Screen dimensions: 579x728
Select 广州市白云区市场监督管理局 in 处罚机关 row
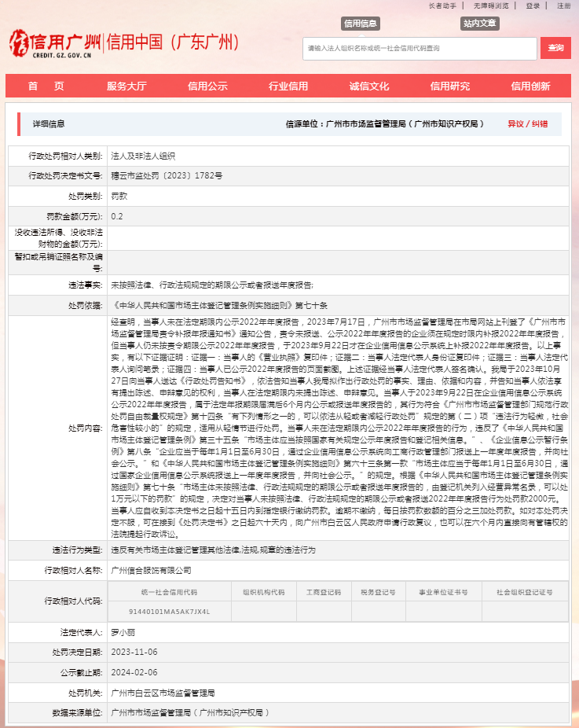(x=163, y=693)
